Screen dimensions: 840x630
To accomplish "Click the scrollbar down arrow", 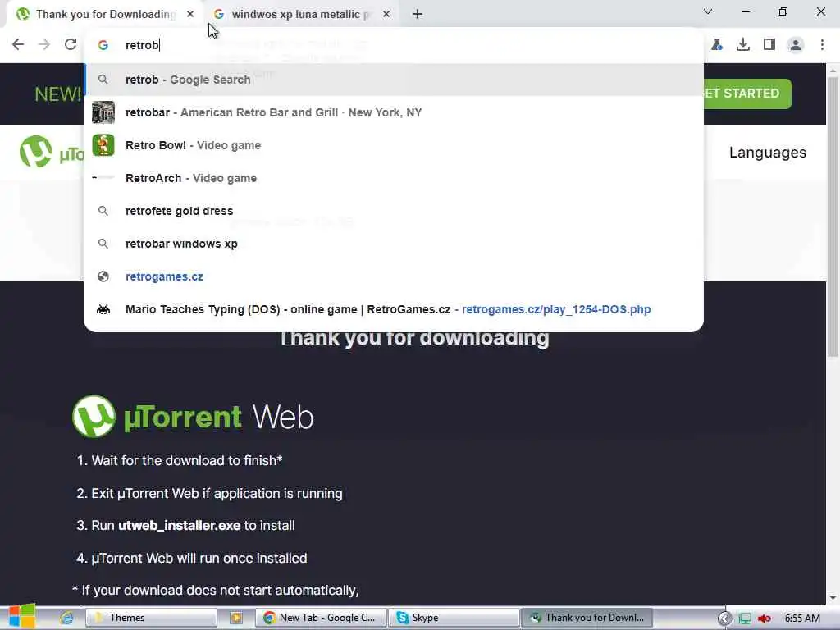I will 833,598.
